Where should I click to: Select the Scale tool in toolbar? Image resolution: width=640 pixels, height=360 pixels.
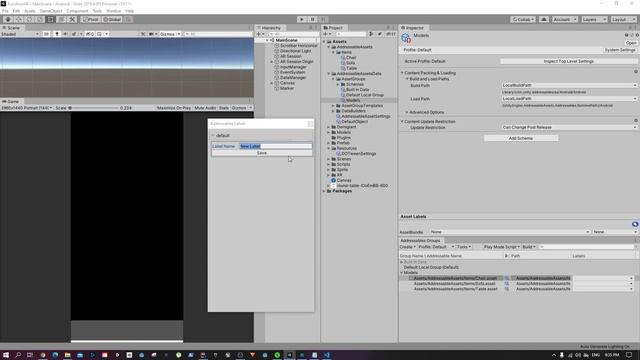pyautogui.click(x=40, y=20)
